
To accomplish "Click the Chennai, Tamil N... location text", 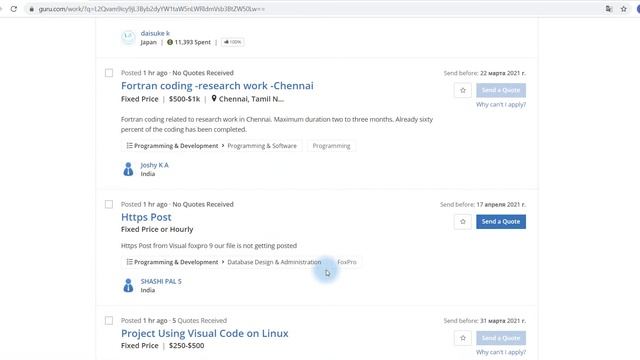I will click(x=251, y=99).
